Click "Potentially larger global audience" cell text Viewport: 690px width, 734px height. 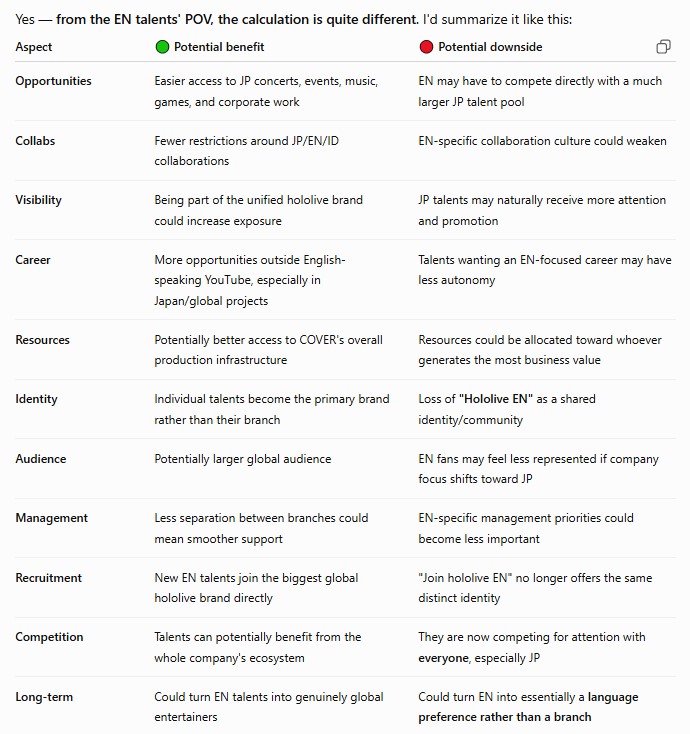[x=242, y=459]
